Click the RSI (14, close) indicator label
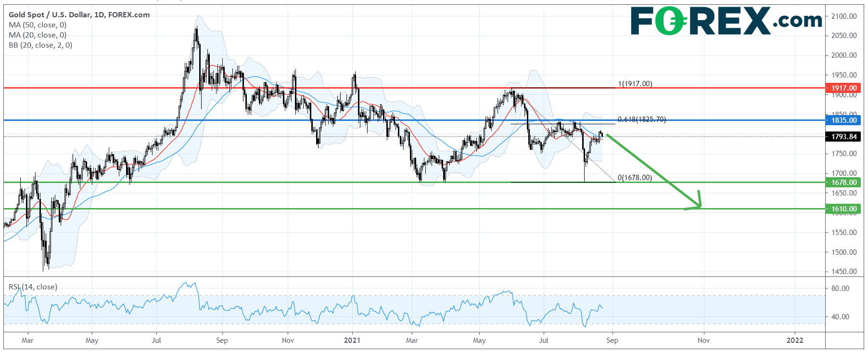This screenshot has width=868, height=353. (33, 287)
